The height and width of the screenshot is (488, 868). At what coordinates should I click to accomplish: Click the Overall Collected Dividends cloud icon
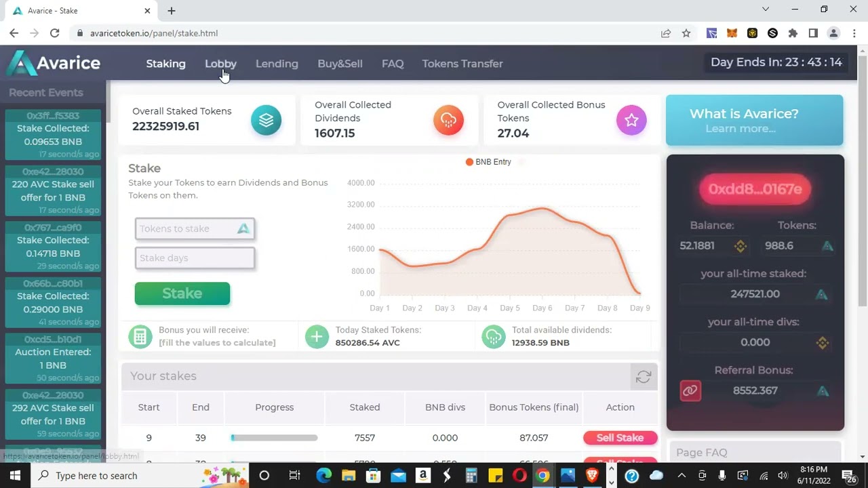[x=448, y=120]
